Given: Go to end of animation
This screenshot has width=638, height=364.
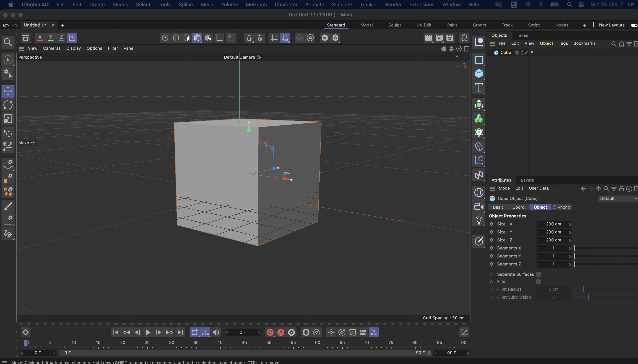Looking at the screenshot, I should click(x=180, y=332).
